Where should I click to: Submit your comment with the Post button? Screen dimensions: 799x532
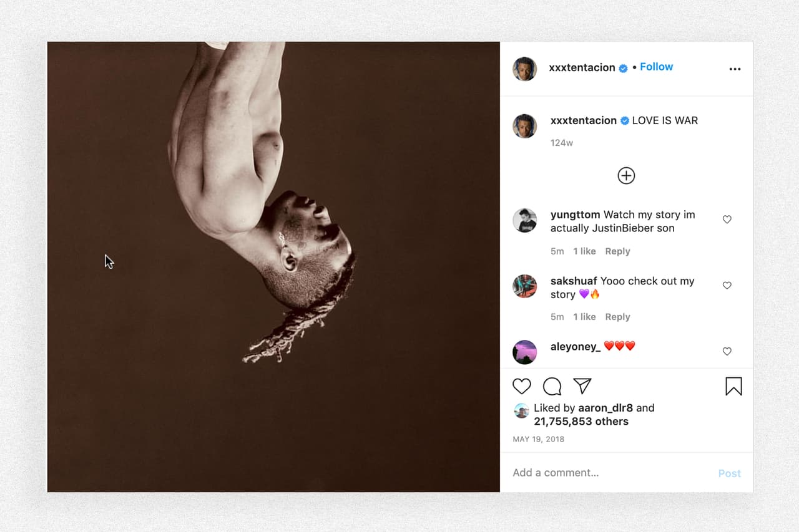(729, 473)
